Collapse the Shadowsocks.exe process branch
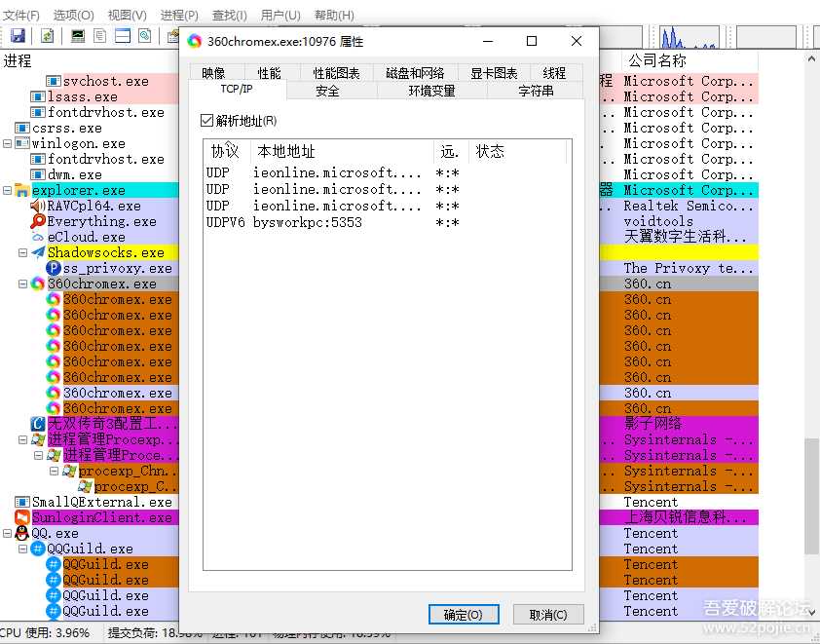The image size is (820, 644). [x=23, y=252]
